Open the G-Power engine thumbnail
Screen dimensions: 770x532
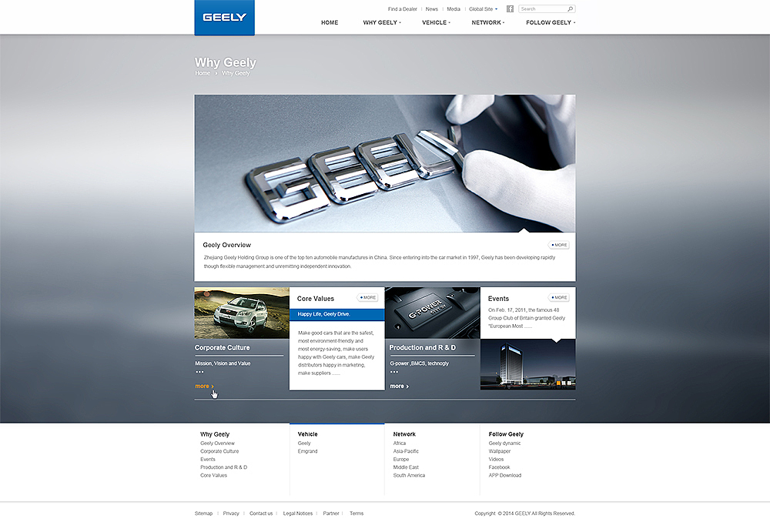click(433, 313)
